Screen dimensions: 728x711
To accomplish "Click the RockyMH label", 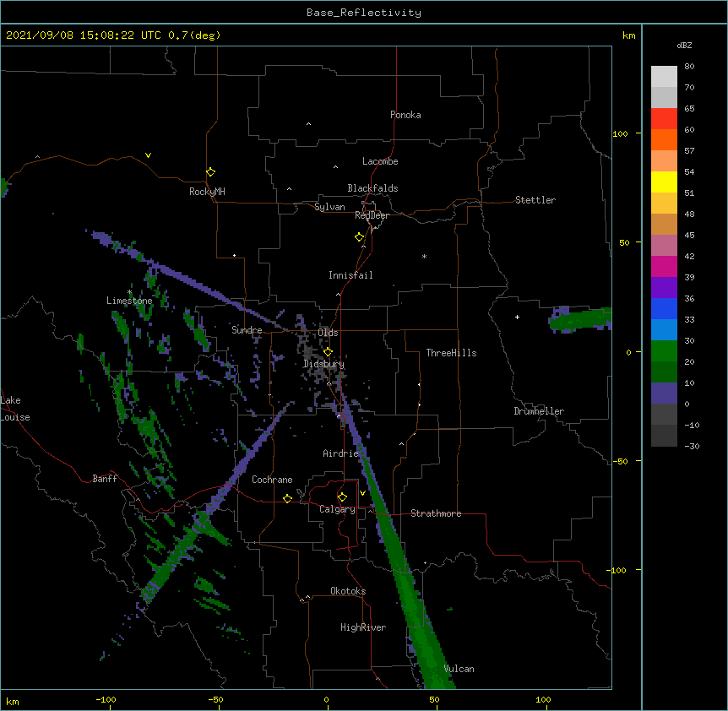I will pyautogui.click(x=207, y=192).
